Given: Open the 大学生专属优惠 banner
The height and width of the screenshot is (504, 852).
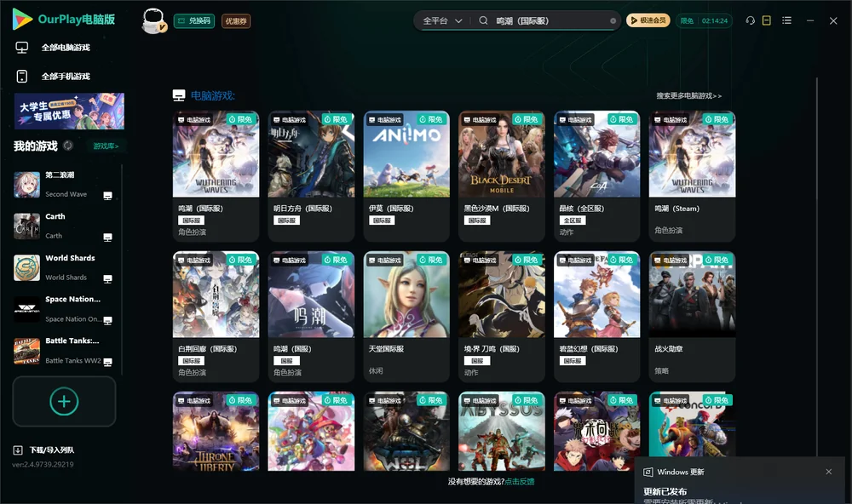Looking at the screenshot, I should pos(70,111).
